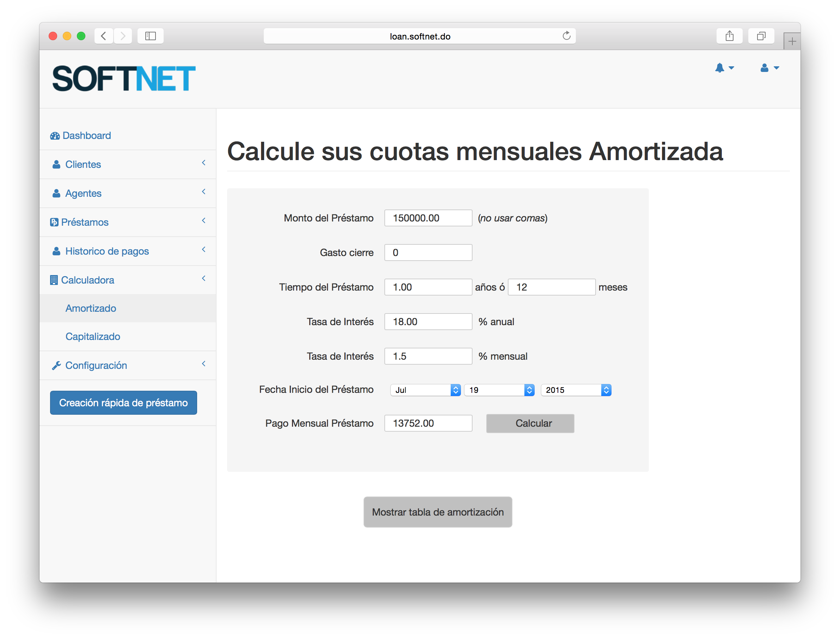Click the SOFTNET logo
Viewport: 840px width, 639px height.
124,79
